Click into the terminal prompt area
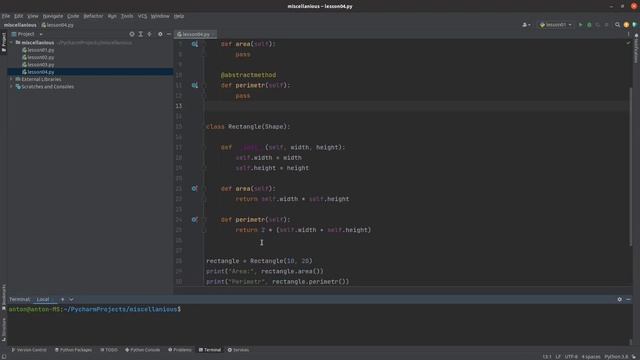The height and width of the screenshot is (360, 640). pos(318,324)
